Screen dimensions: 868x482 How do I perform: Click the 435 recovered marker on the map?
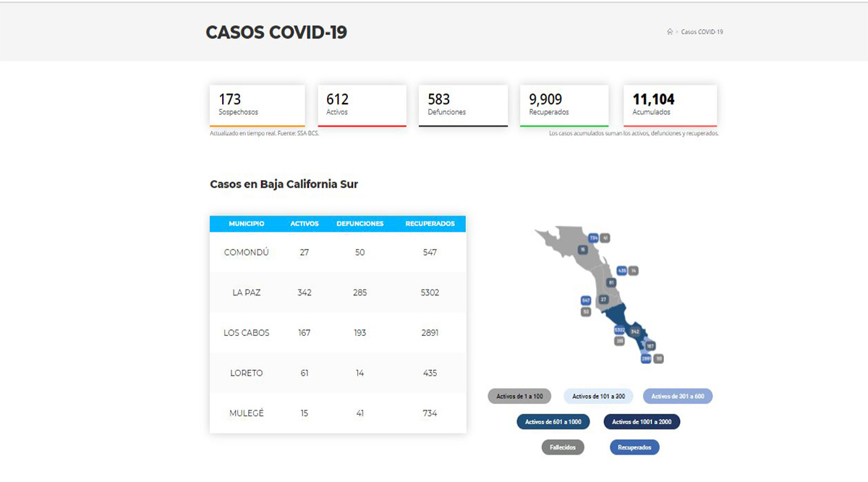pyautogui.click(x=621, y=271)
